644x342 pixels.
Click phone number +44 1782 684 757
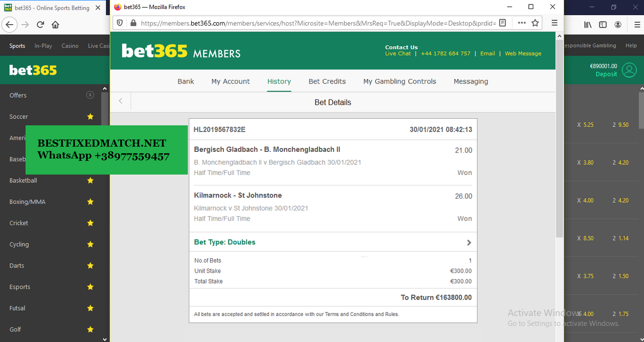(x=446, y=53)
